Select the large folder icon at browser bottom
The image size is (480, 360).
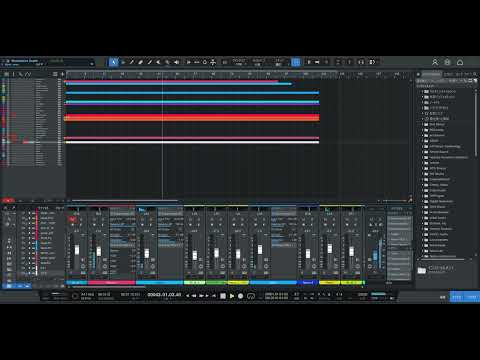[x=422, y=270]
